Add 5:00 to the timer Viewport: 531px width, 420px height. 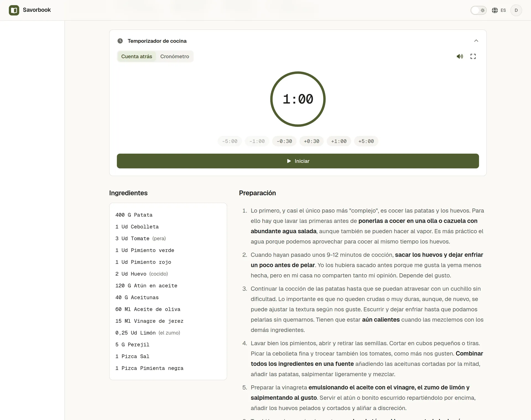click(366, 141)
